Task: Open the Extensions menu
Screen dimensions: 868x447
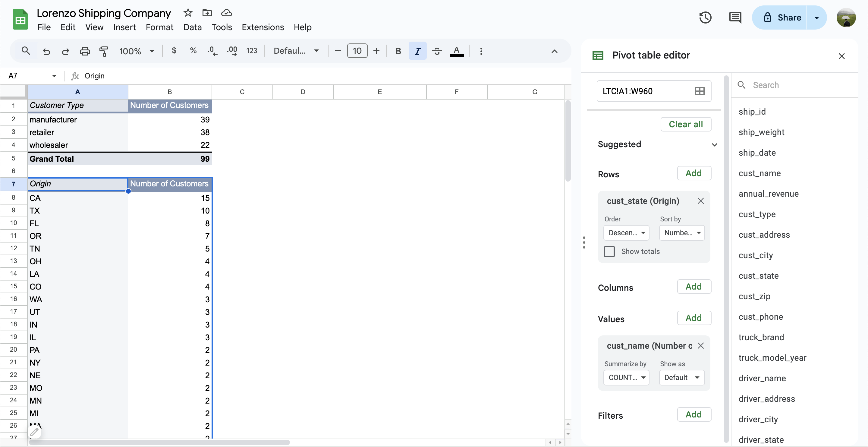Action: [263, 27]
